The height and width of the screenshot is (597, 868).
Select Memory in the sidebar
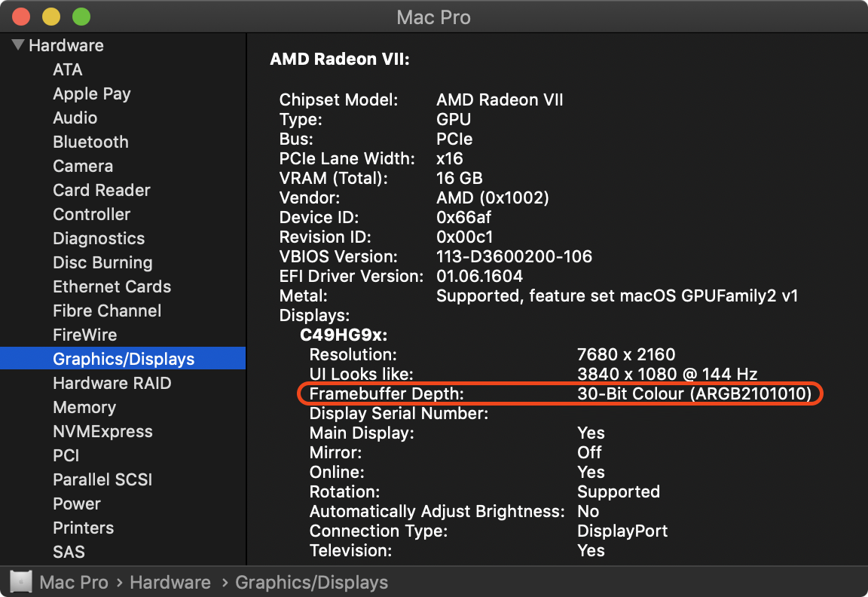84,408
